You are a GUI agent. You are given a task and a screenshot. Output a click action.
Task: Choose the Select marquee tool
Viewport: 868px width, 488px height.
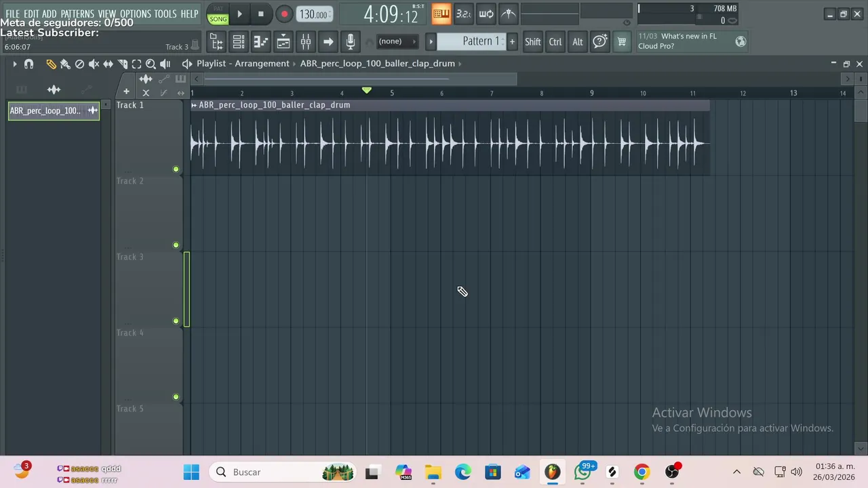point(136,64)
